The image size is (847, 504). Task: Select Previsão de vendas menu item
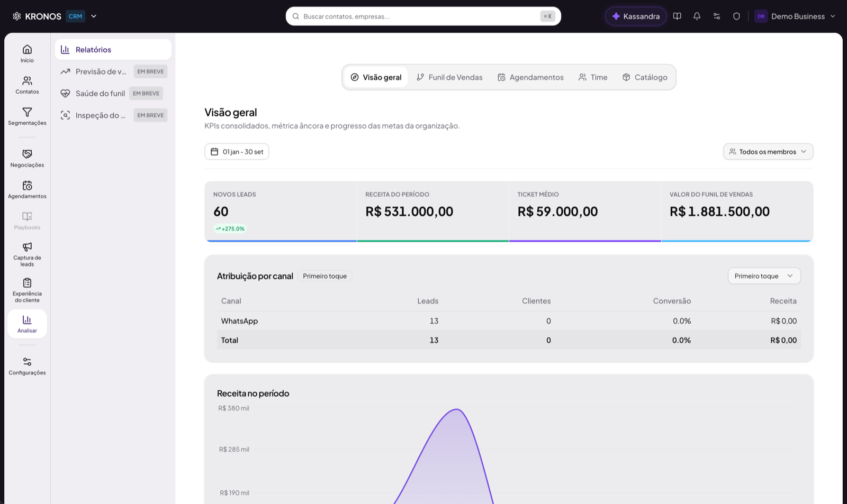[x=113, y=71]
